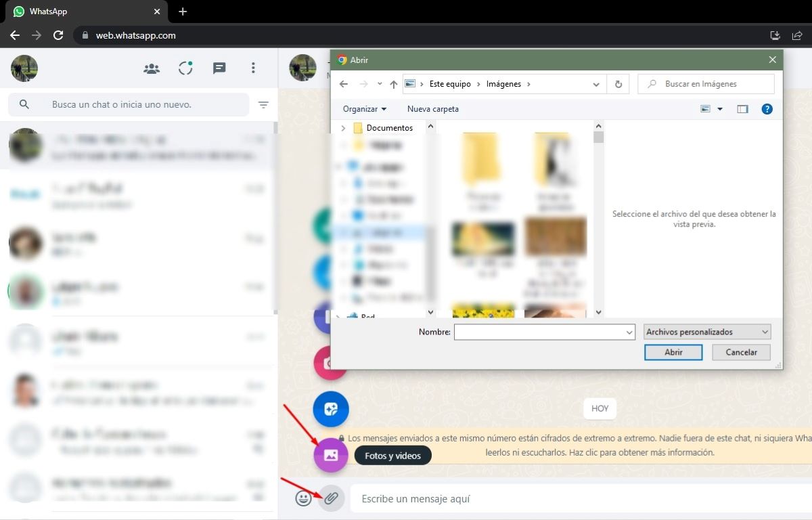Click the Abrir button
This screenshot has height=520, width=812.
pos(673,352)
